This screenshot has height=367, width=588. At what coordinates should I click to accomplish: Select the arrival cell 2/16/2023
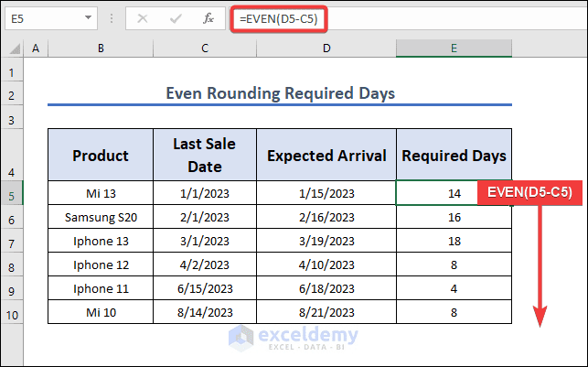326,217
